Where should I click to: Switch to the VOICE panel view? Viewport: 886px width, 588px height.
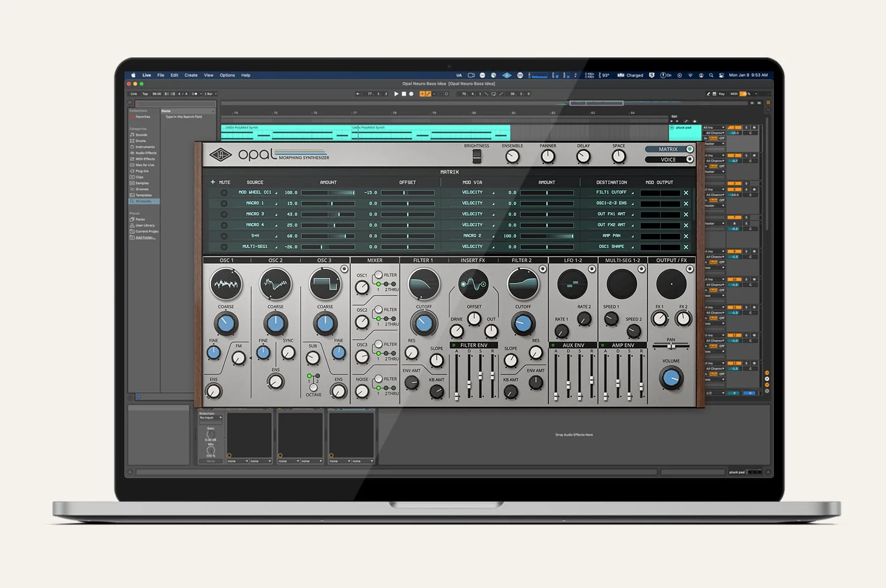[669, 160]
